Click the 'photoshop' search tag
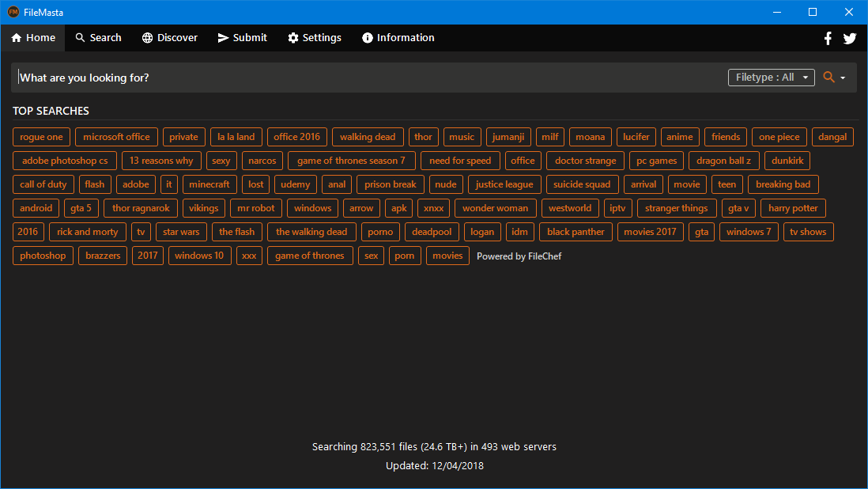The width and height of the screenshot is (868, 489). click(x=43, y=255)
